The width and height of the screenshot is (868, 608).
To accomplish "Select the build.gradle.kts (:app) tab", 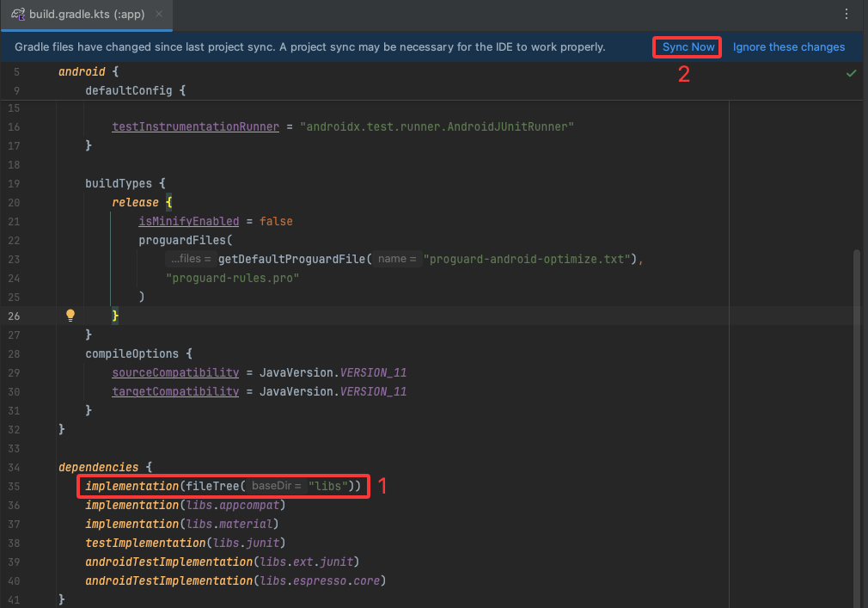I will click(86, 15).
